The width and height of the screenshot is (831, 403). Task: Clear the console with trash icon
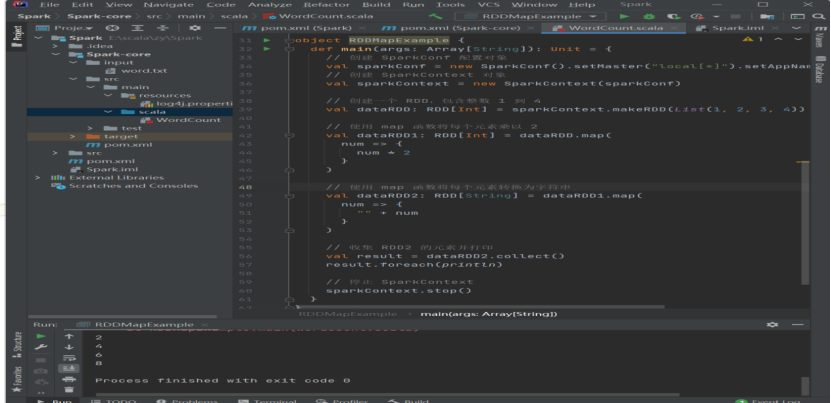69,390
